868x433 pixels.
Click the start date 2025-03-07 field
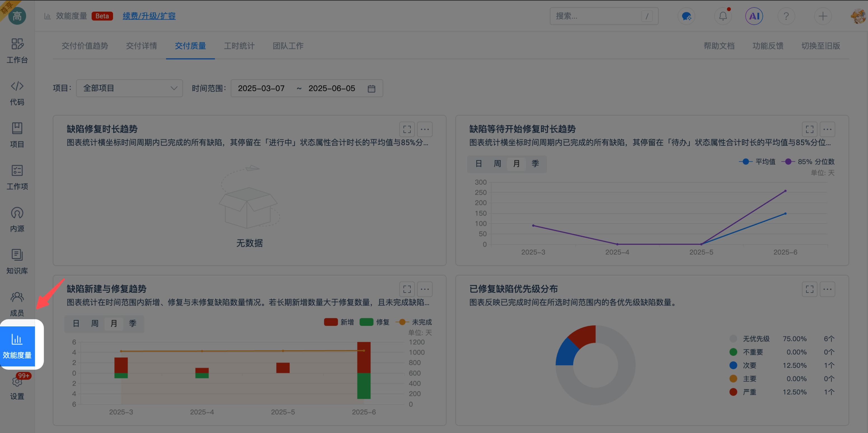(261, 88)
